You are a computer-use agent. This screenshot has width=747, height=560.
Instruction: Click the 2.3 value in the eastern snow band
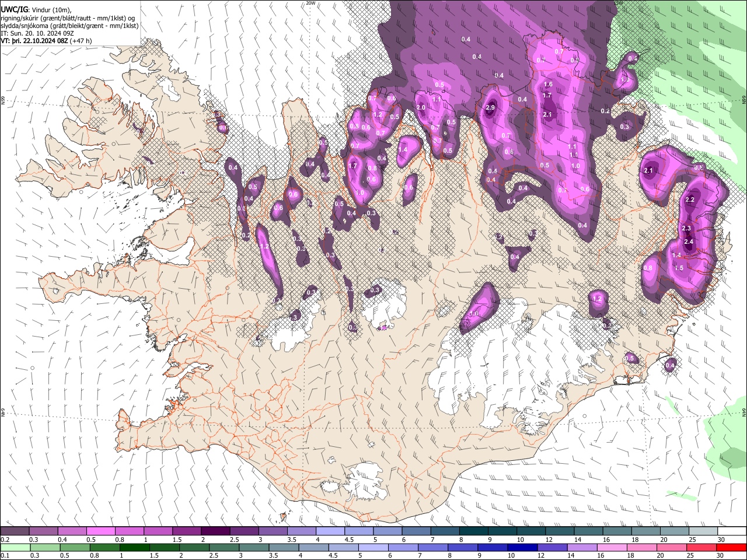click(x=686, y=229)
